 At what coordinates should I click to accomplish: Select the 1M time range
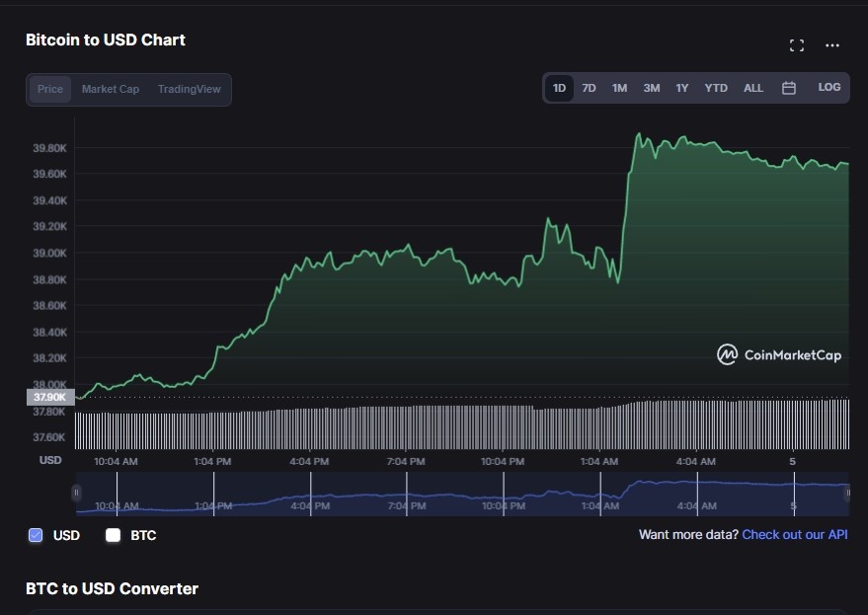619,87
